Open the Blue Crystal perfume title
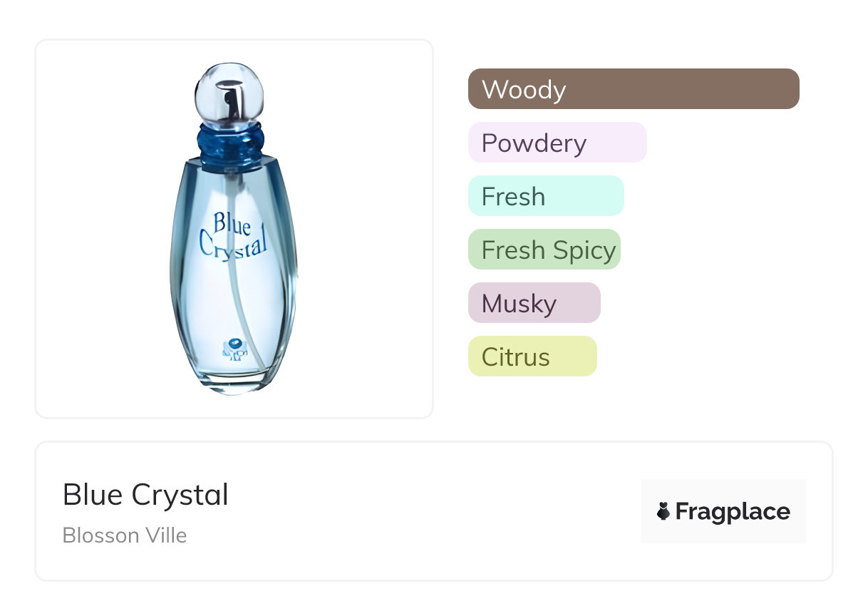Viewport: 868px width, 616px height. [145, 495]
